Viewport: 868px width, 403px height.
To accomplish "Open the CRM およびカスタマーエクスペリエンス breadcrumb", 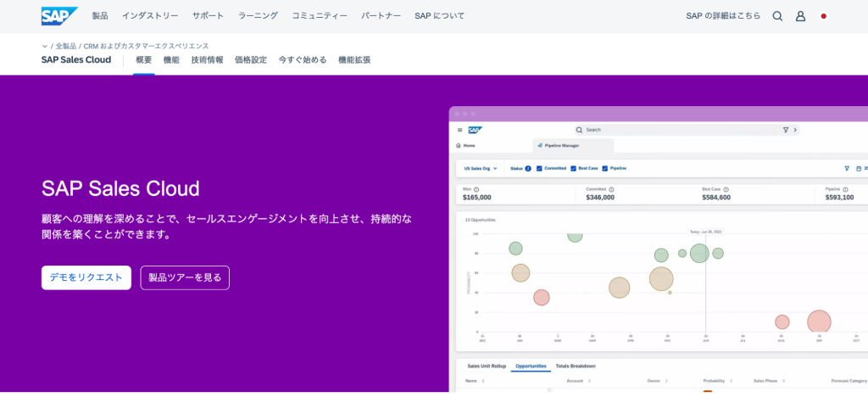I will tap(146, 47).
